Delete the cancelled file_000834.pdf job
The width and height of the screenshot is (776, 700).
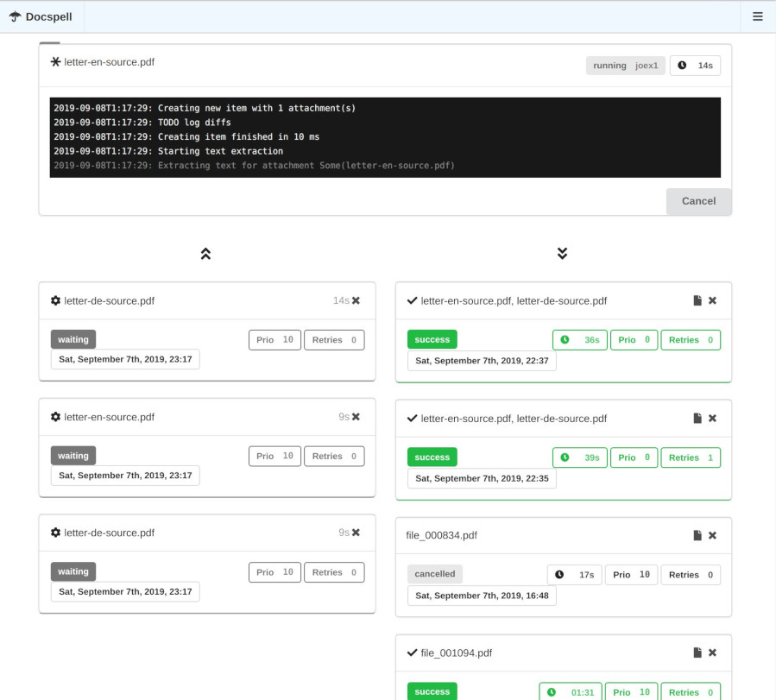[x=712, y=535]
